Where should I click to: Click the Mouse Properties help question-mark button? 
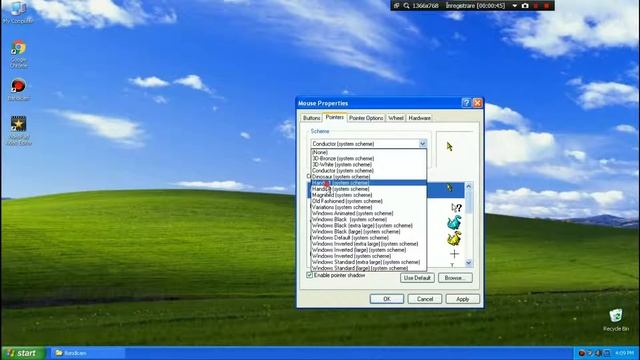466,103
